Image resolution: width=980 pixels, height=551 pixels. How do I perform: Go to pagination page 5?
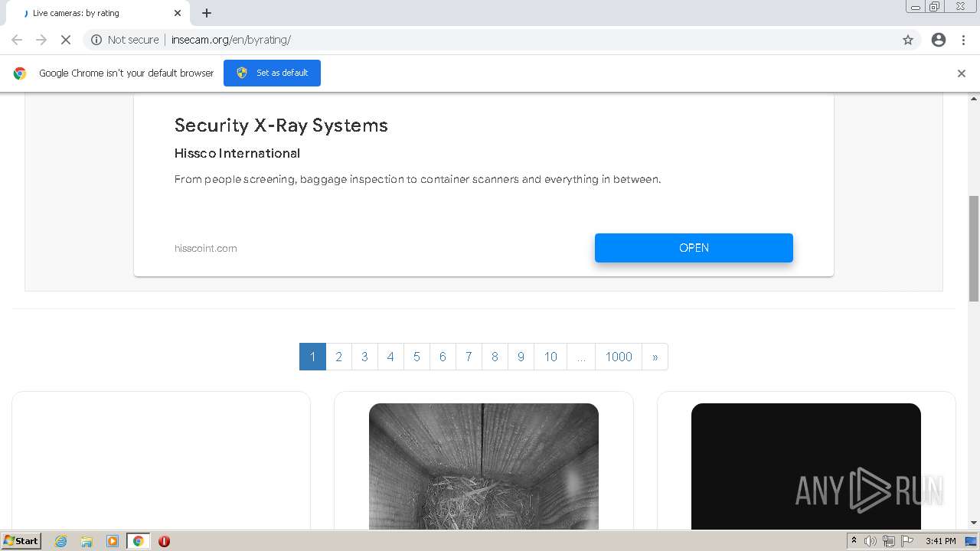[416, 357]
